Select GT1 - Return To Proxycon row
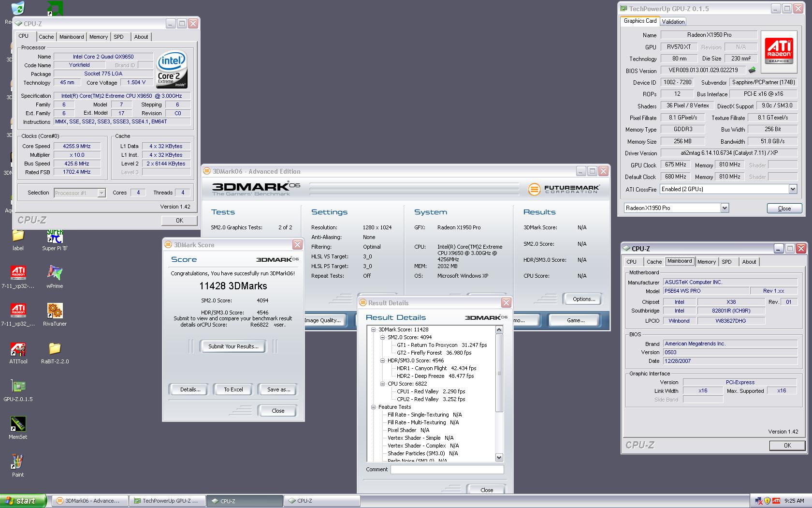The height and width of the screenshot is (508, 812). click(x=442, y=345)
